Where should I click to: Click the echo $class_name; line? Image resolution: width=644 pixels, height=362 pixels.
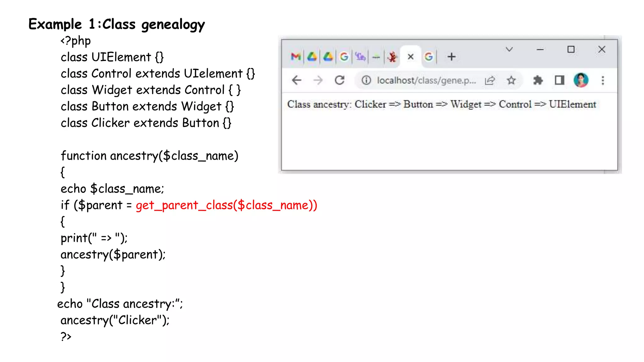tap(112, 189)
